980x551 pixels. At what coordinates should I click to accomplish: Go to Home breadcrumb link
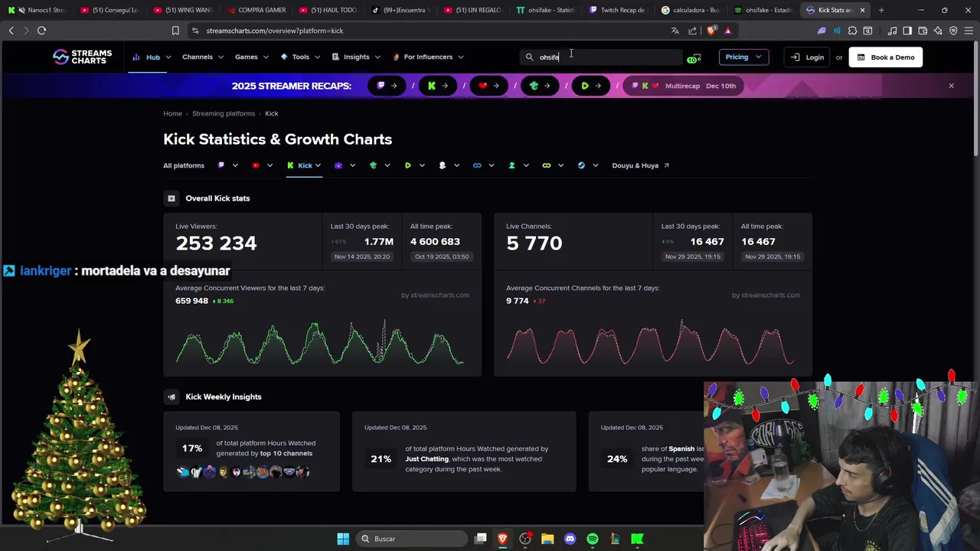[172, 113]
